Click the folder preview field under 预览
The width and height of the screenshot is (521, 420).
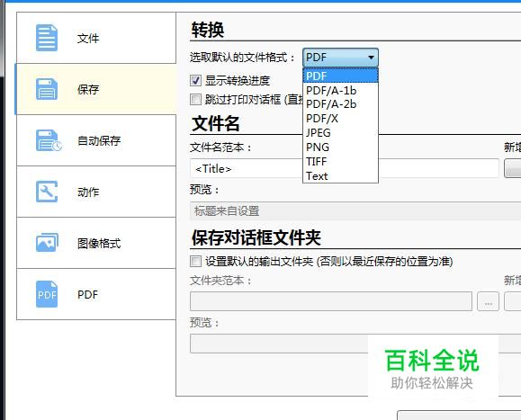point(355,344)
